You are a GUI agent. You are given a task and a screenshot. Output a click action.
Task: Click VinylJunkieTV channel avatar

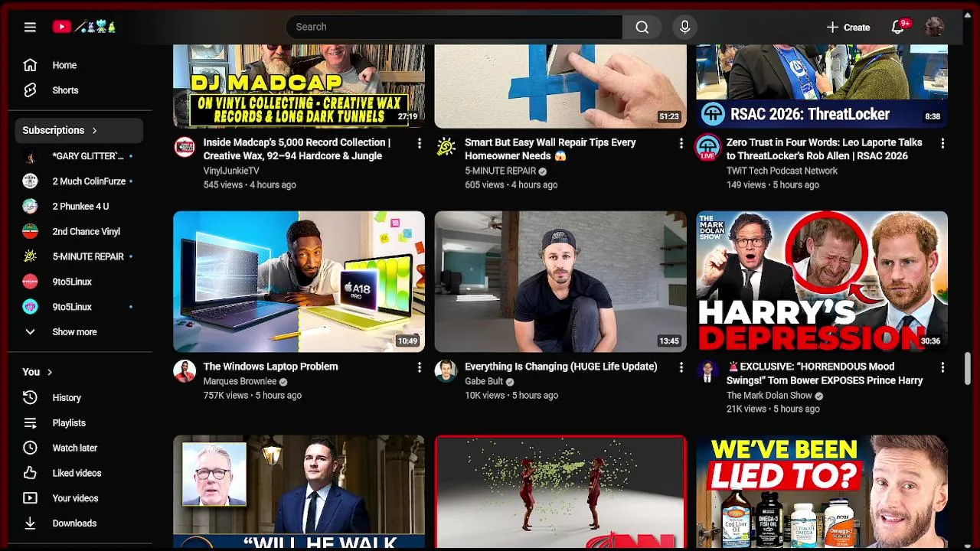click(185, 147)
